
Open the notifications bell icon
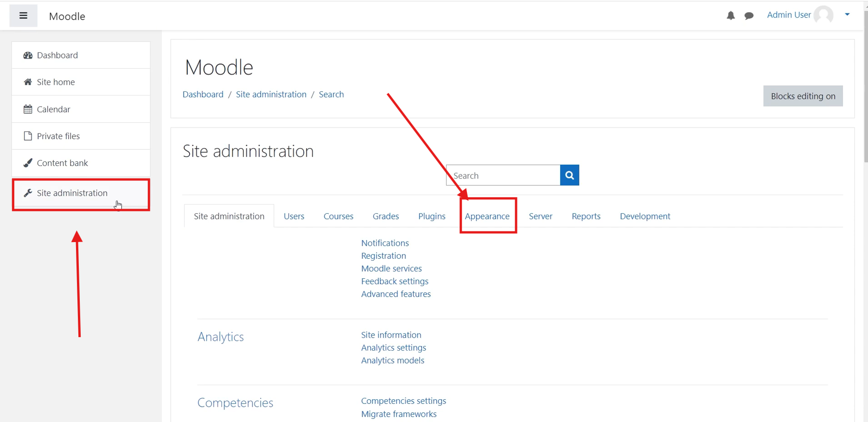(731, 16)
